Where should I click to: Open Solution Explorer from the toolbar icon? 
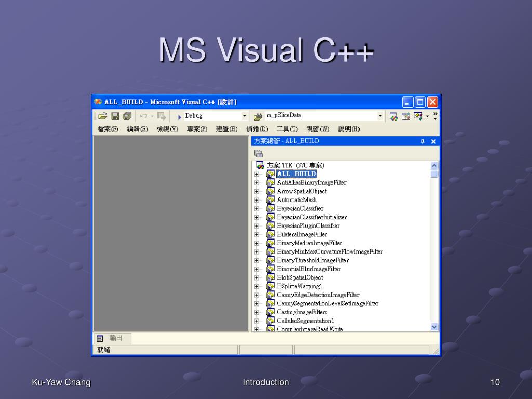coord(394,116)
